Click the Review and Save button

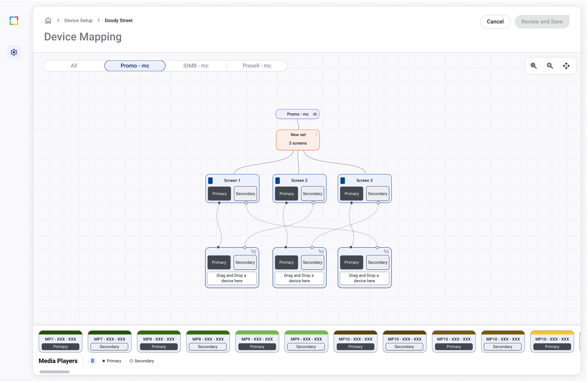tap(542, 22)
